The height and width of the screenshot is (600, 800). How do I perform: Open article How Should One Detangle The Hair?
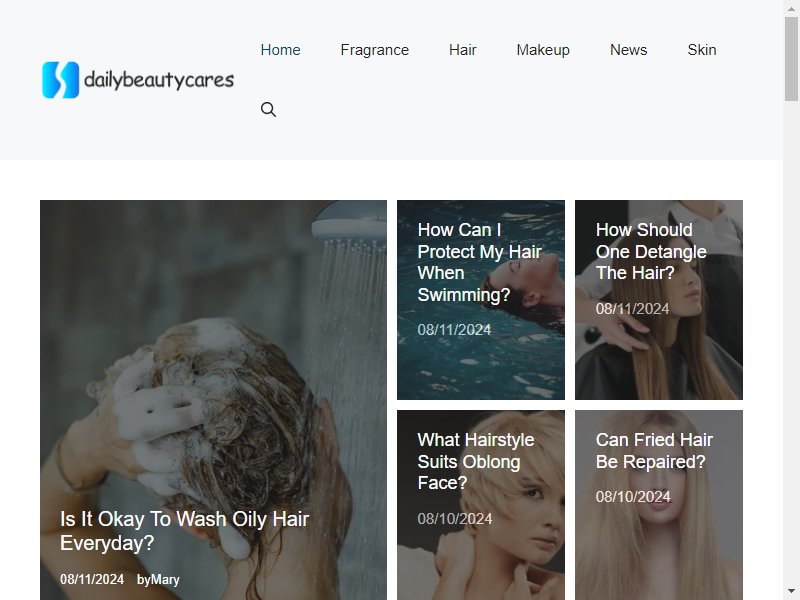651,252
